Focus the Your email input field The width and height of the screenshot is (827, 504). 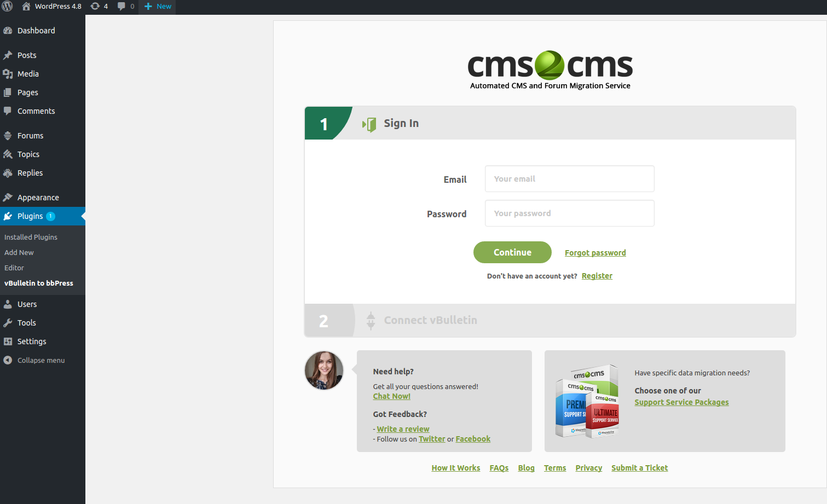(570, 179)
